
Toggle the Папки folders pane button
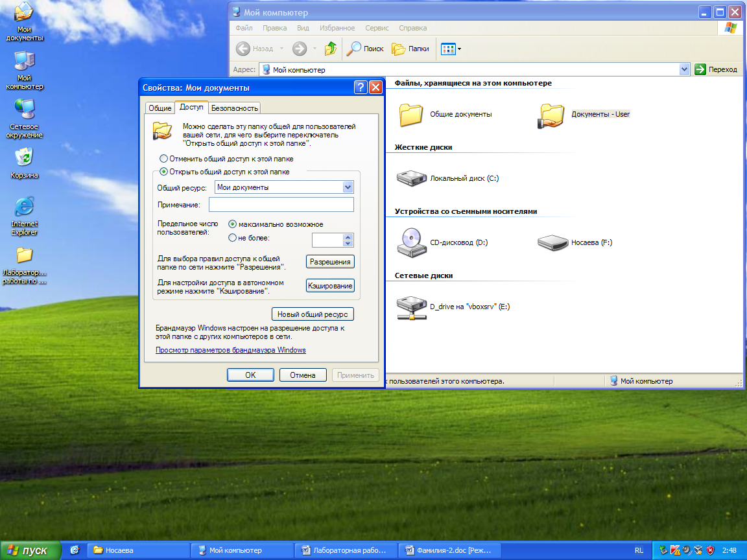(x=410, y=49)
